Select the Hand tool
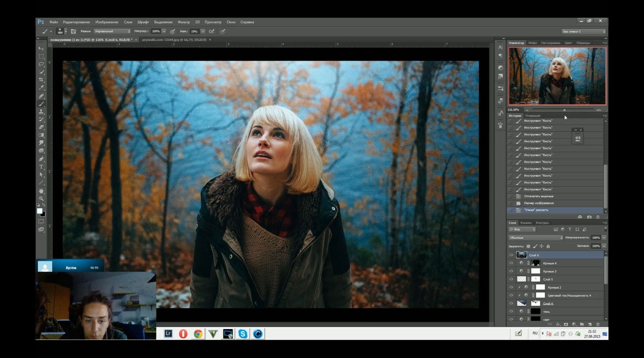The image size is (644, 358). 41,191
